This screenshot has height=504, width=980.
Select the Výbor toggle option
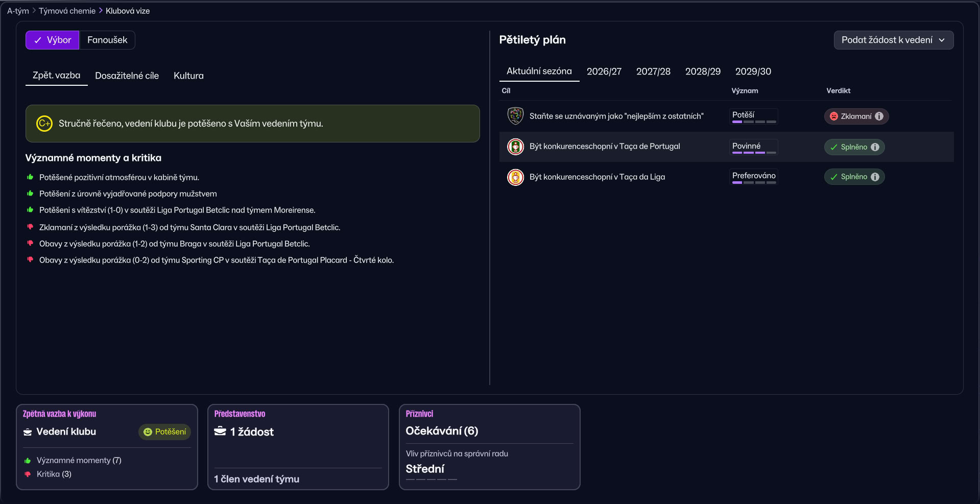tap(53, 40)
